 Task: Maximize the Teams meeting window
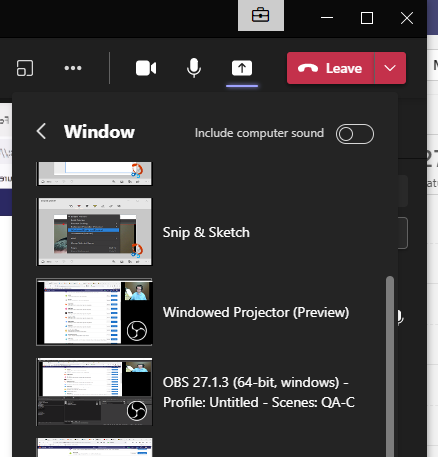(x=367, y=18)
